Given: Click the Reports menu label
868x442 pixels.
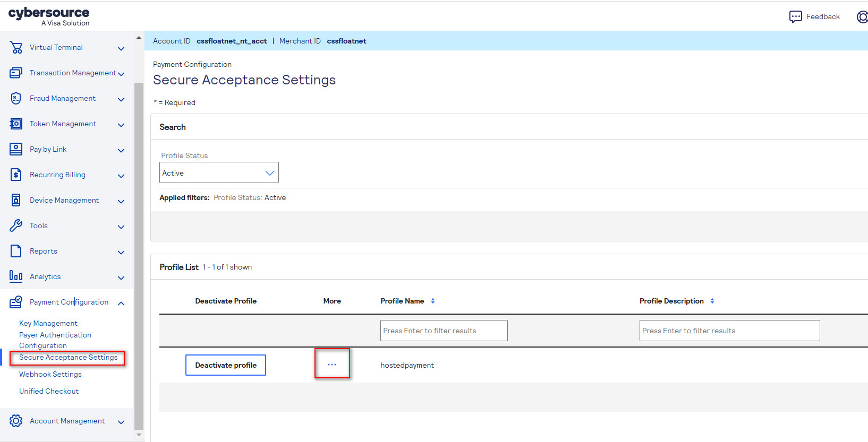Looking at the screenshot, I should pyautogui.click(x=44, y=251).
